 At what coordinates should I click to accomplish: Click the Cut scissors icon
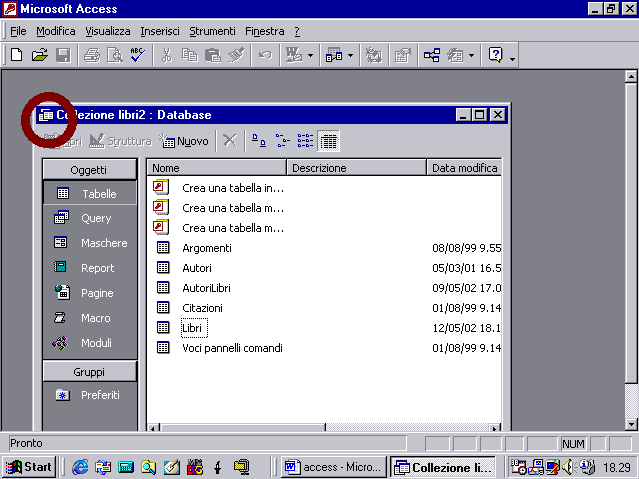[167, 55]
